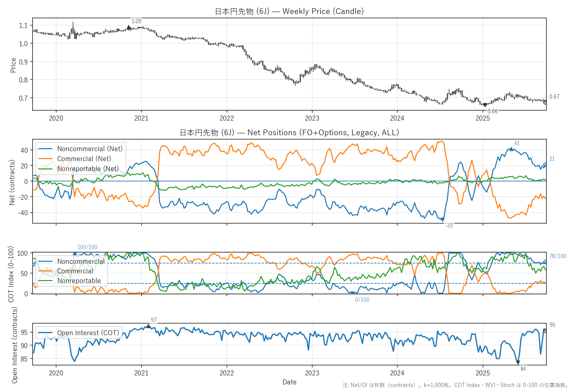Click the Noncommercial (Net) legend entry

(90, 149)
